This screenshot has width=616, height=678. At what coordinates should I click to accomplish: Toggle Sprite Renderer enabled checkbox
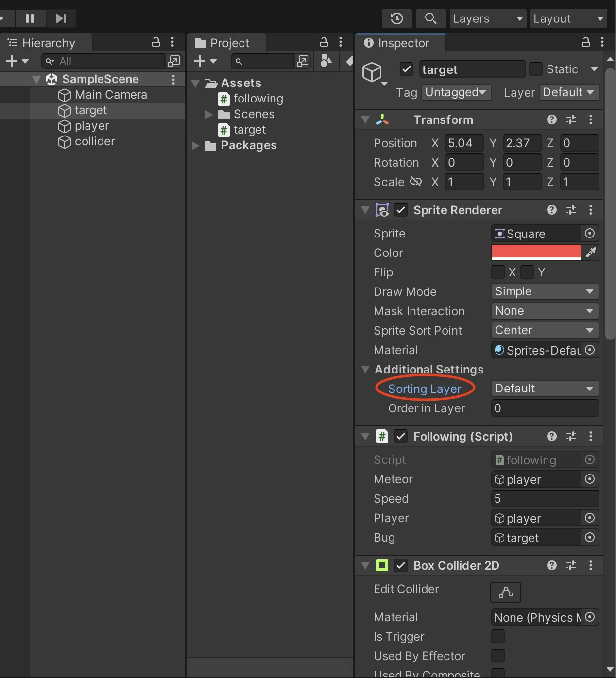click(401, 210)
